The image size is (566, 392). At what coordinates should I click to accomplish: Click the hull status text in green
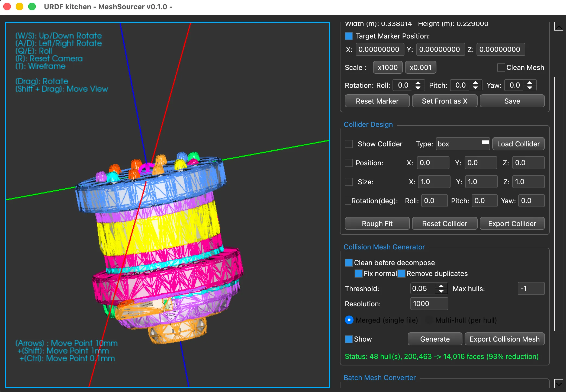pyautogui.click(x=442, y=356)
